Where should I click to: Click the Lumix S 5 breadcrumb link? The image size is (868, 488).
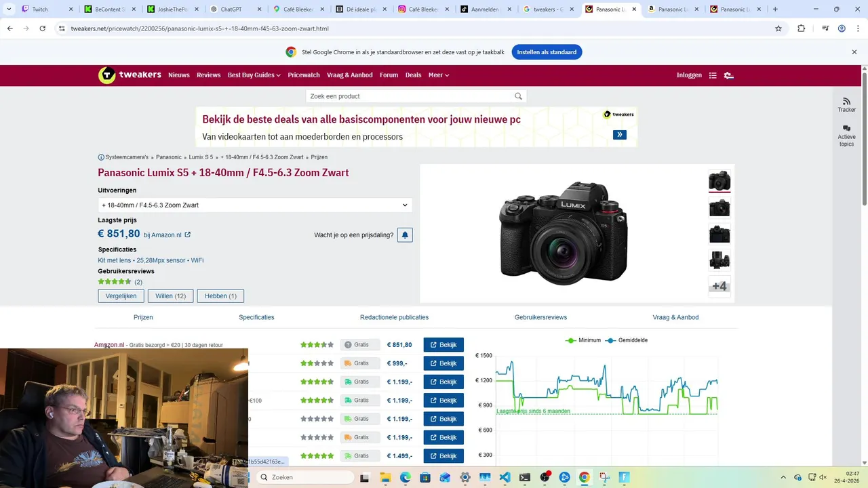tap(201, 157)
